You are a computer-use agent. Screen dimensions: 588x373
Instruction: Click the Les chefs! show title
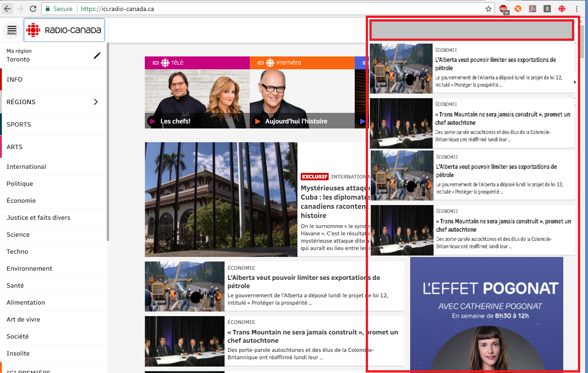click(175, 122)
